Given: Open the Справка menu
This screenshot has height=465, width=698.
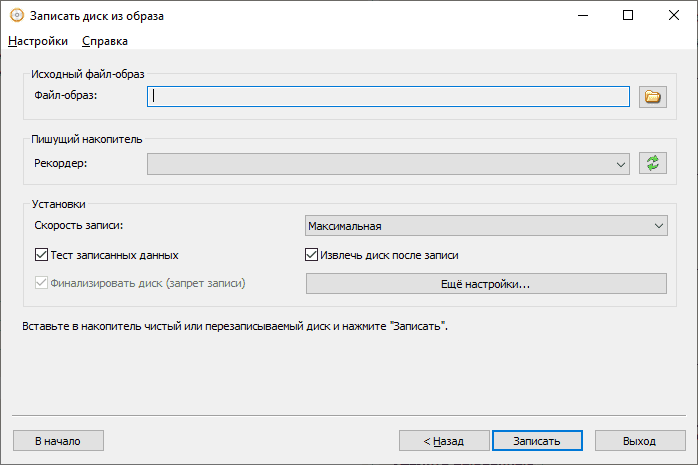Looking at the screenshot, I should click(105, 41).
